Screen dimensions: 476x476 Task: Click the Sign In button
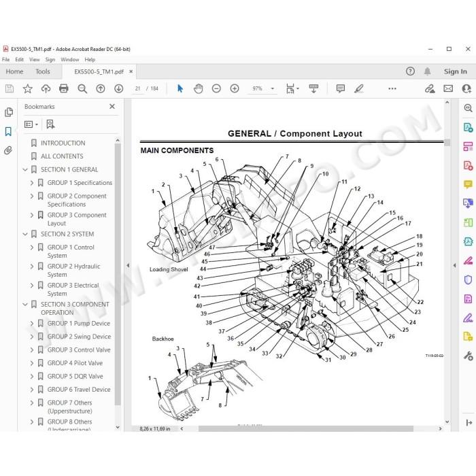pos(456,71)
